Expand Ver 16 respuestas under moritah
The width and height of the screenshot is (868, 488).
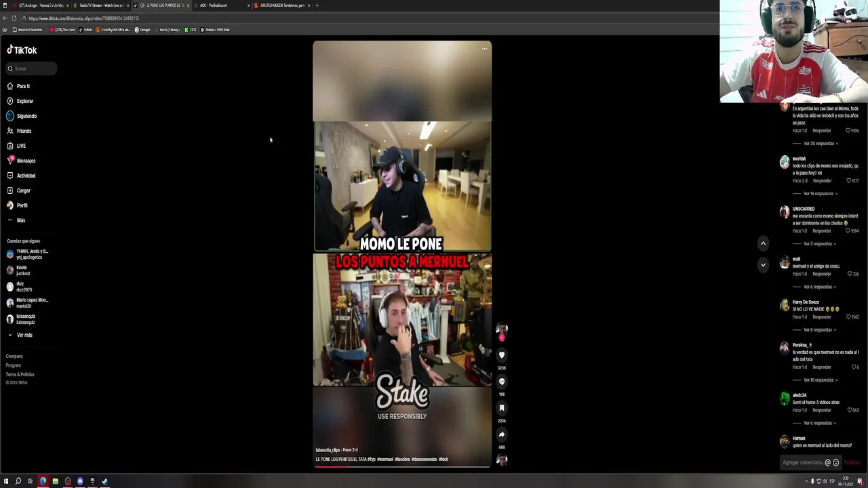click(819, 194)
